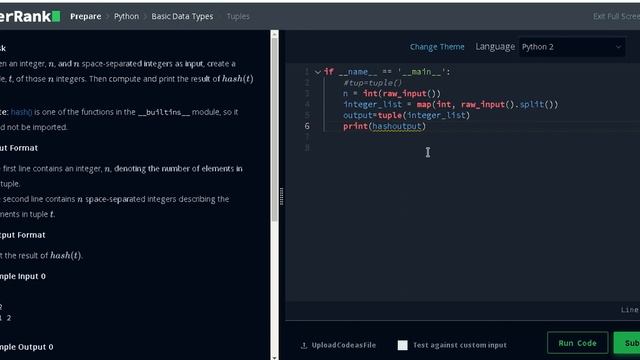Click the Output Format heading
The width and height of the screenshot is (640, 360).
tap(22, 235)
